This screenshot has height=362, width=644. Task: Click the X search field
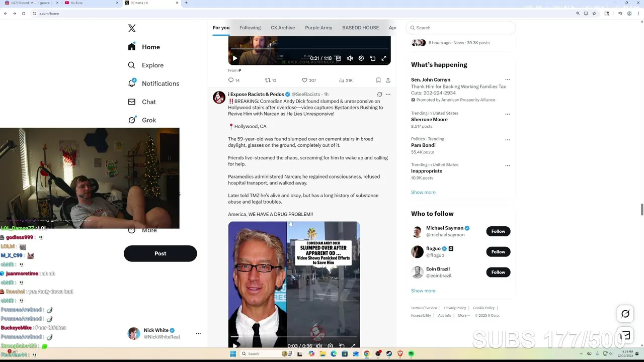[x=461, y=28]
